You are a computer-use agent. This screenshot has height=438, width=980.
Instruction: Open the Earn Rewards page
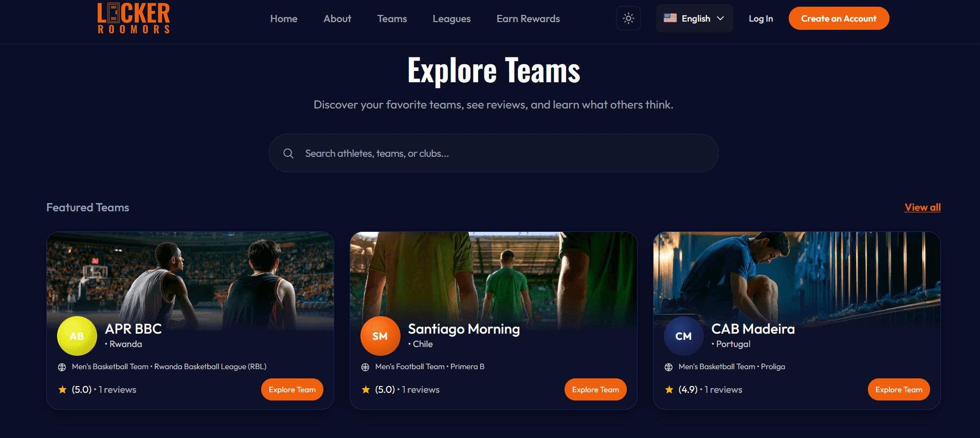pyautogui.click(x=528, y=19)
